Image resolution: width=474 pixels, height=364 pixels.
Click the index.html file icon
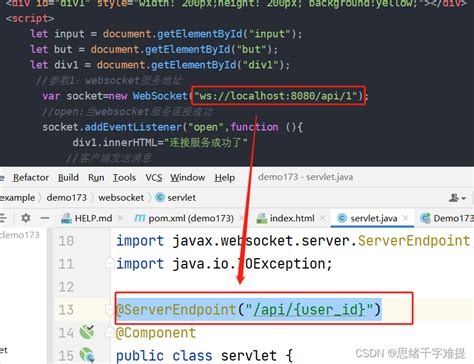[262, 218]
